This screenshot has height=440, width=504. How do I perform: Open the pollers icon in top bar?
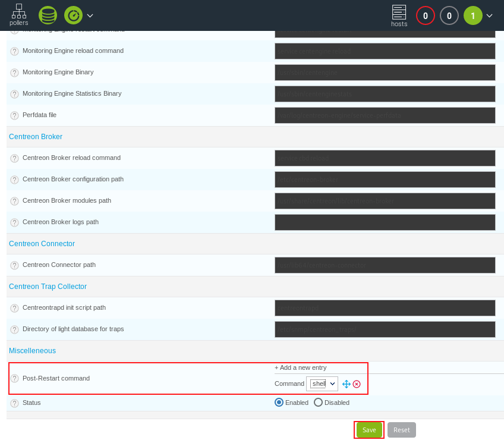pyautogui.click(x=18, y=15)
